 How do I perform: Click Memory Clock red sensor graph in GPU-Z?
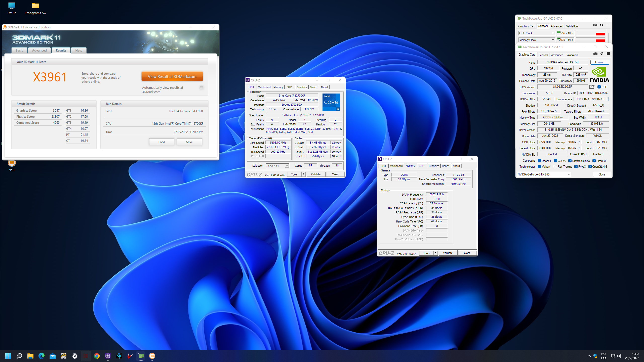[x=590, y=40]
